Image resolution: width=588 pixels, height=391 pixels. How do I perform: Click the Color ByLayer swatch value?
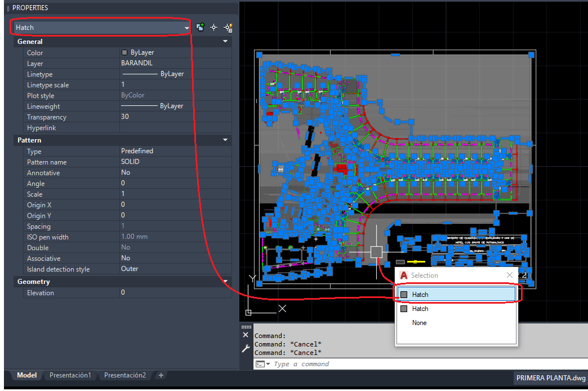176,52
